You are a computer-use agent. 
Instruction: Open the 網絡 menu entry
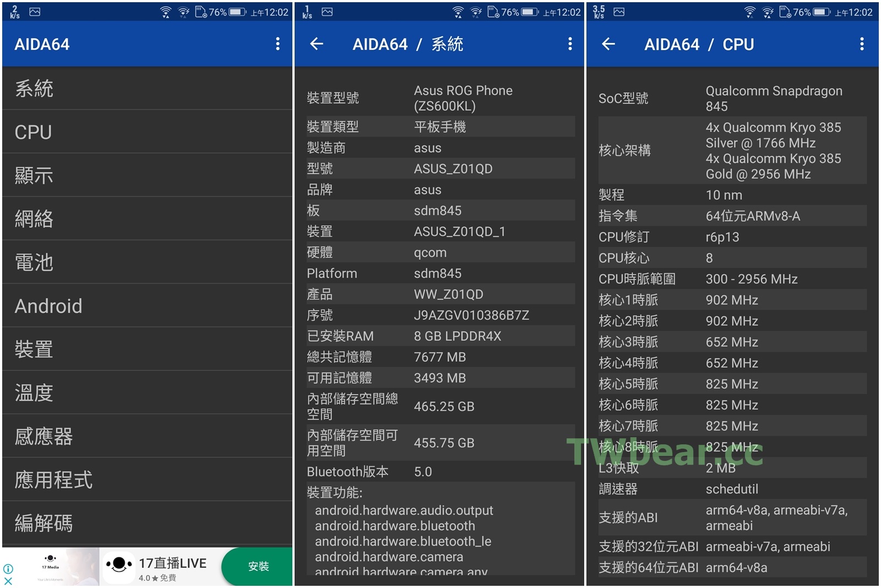coord(147,219)
